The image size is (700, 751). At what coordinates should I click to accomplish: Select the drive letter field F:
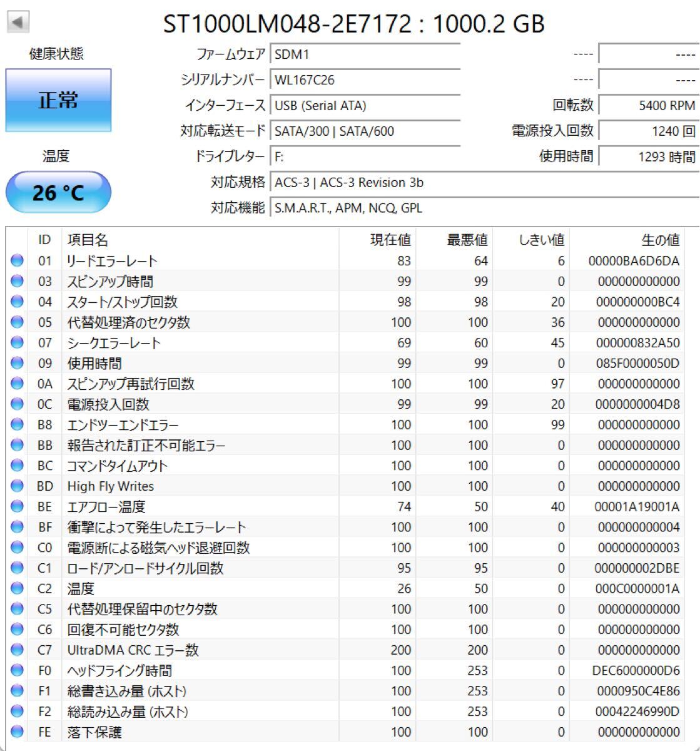(365, 156)
